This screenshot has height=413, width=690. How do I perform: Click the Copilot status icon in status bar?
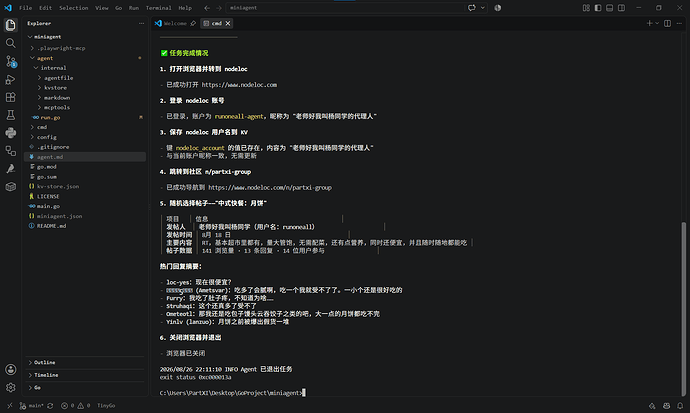667,406
